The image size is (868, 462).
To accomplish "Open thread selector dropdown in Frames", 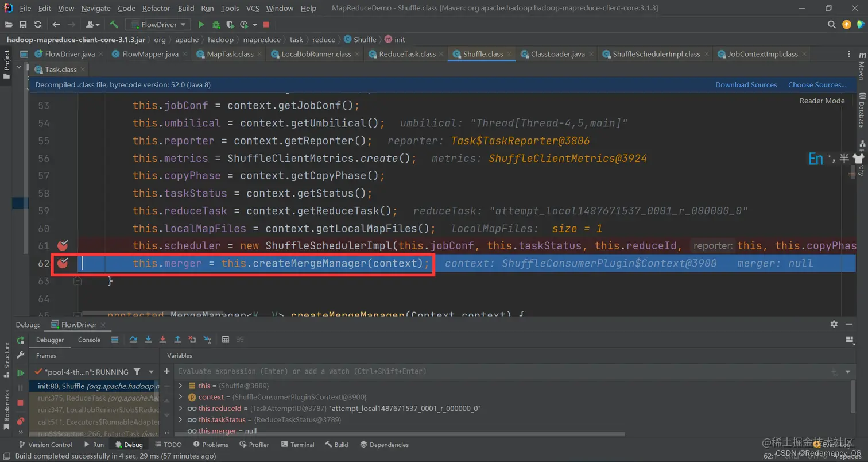I will click(151, 372).
